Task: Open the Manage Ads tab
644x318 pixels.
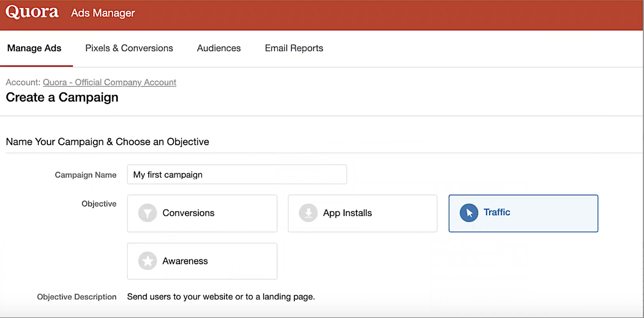Action: pos(34,48)
